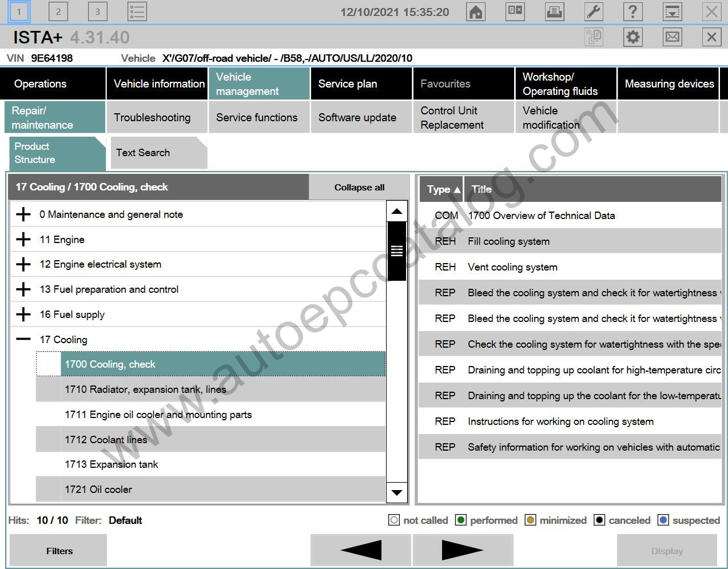Open the settings gear icon
728x569 pixels.
click(x=632, y=37)
